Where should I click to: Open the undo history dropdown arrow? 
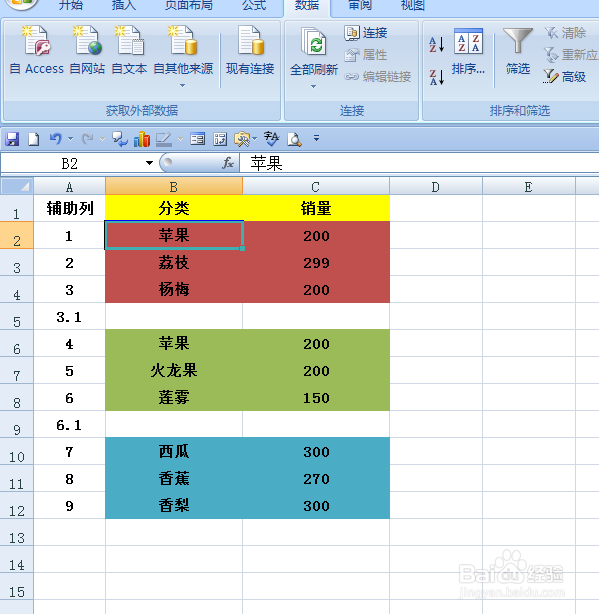click(x=70, y=139)
